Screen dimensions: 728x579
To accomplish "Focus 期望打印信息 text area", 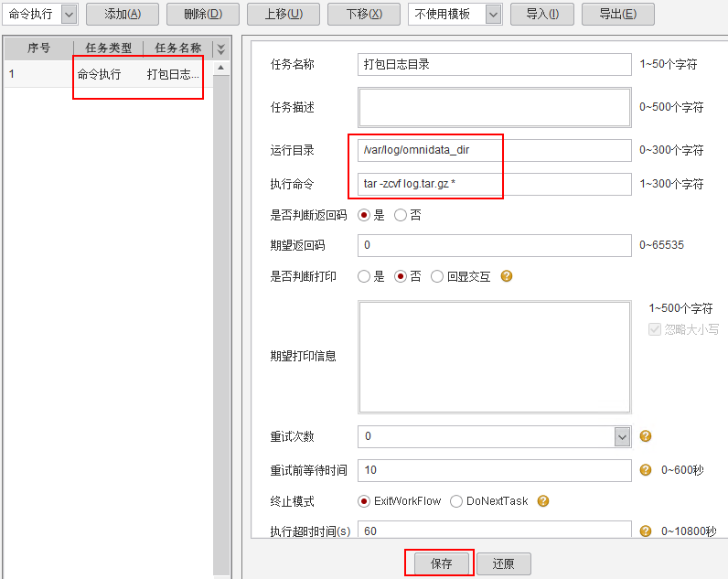I will [495, 357].
